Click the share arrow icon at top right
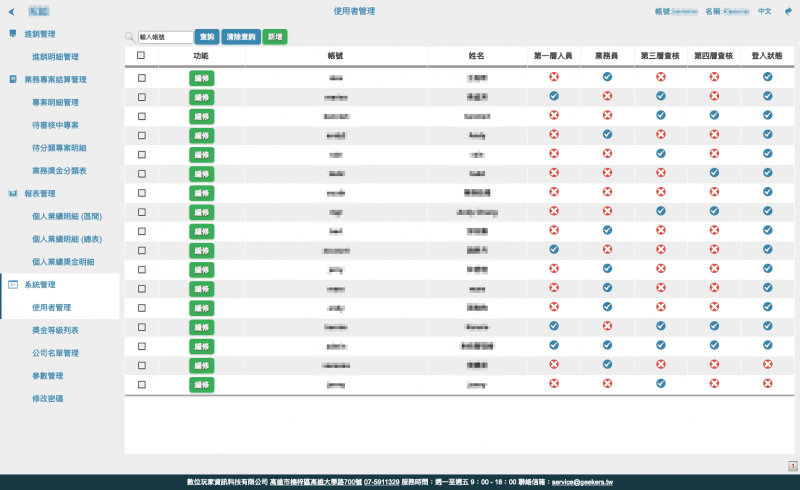The width and height of the screenshot is (800, 490). 788,11
